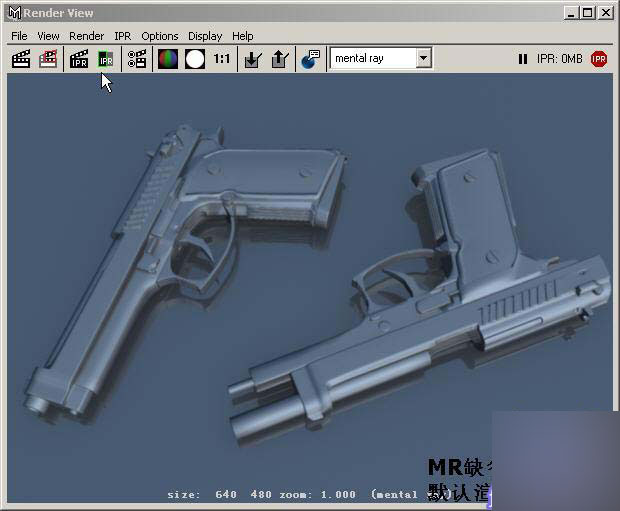Maximize the Render View window
Screen dimensions: 620x511
click(588, 13)
